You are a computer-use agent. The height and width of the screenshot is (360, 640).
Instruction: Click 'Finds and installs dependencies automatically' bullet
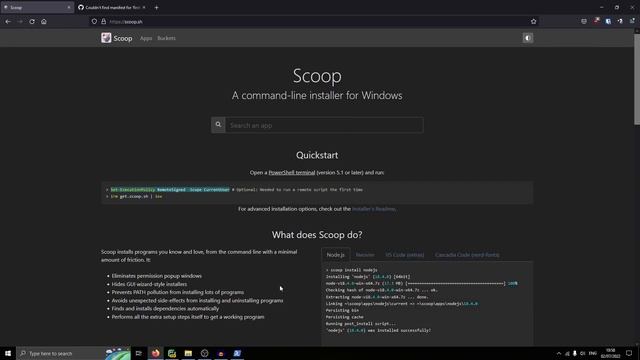[165, 309]
